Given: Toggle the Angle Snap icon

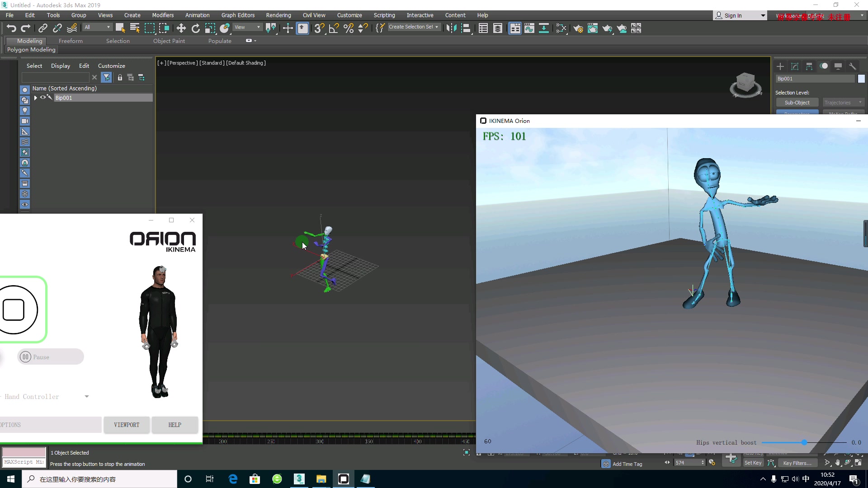Looking at the screenshot, I should [x=334, y=28].
